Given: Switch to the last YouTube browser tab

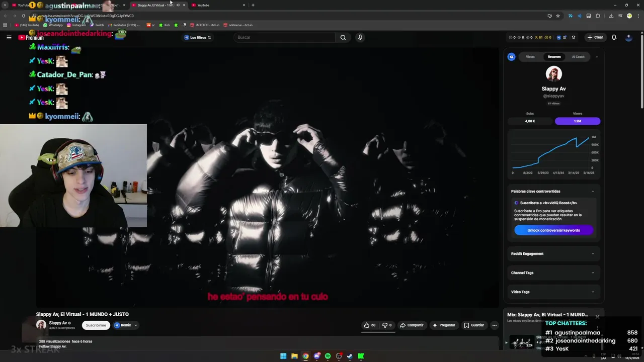Looking at the screenshot, I should coord(217,5).
